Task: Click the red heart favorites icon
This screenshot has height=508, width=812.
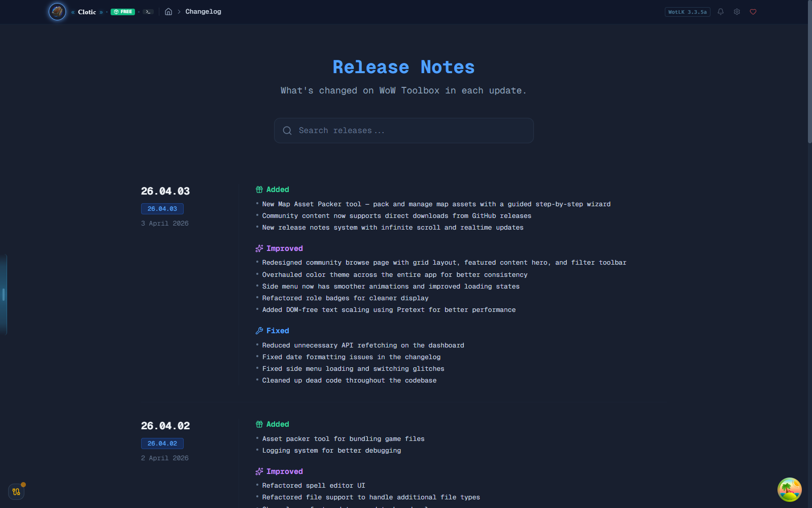Action: point(753,11)
